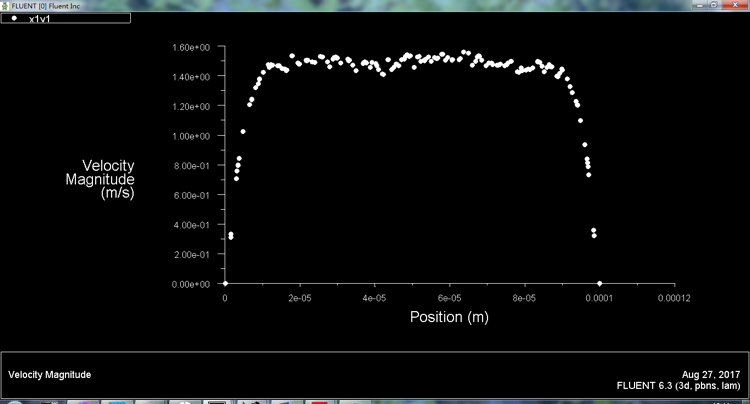Click the 'FLUENT [0] Fluent Inc' window title

(45, 6)
